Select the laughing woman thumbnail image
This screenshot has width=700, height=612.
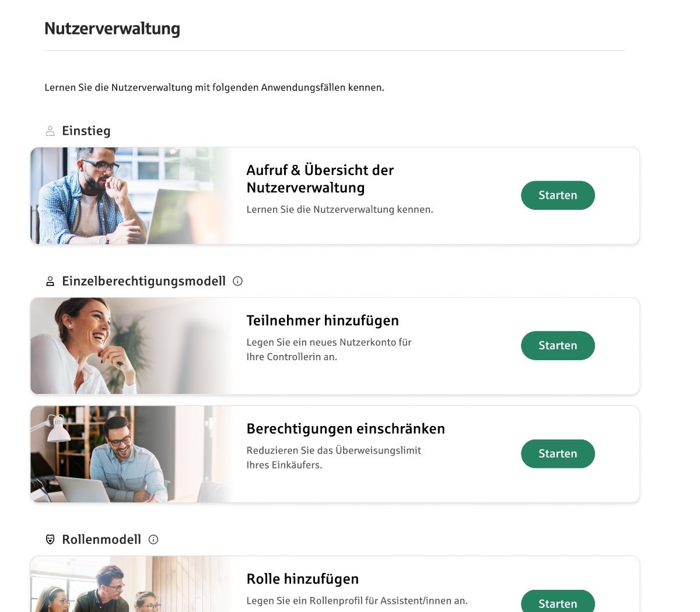[x=131, y=346]
